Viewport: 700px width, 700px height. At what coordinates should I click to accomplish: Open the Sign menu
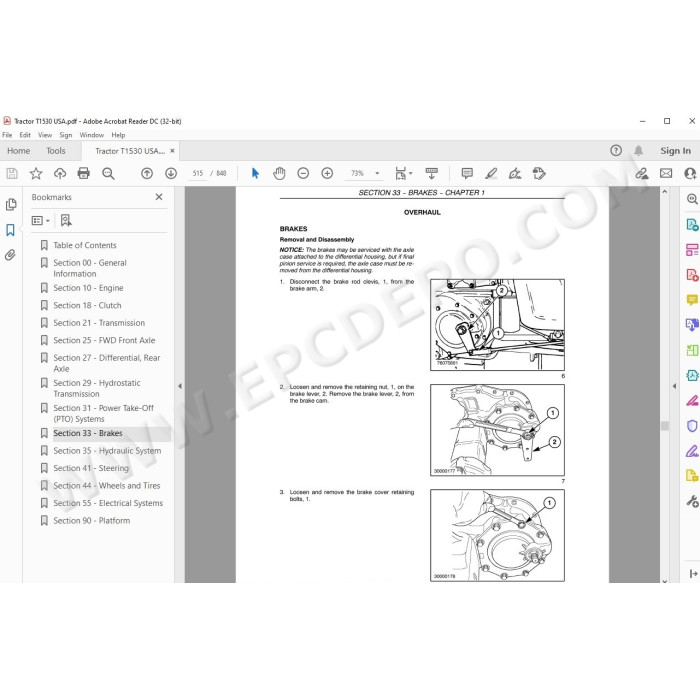click(66, 135)
